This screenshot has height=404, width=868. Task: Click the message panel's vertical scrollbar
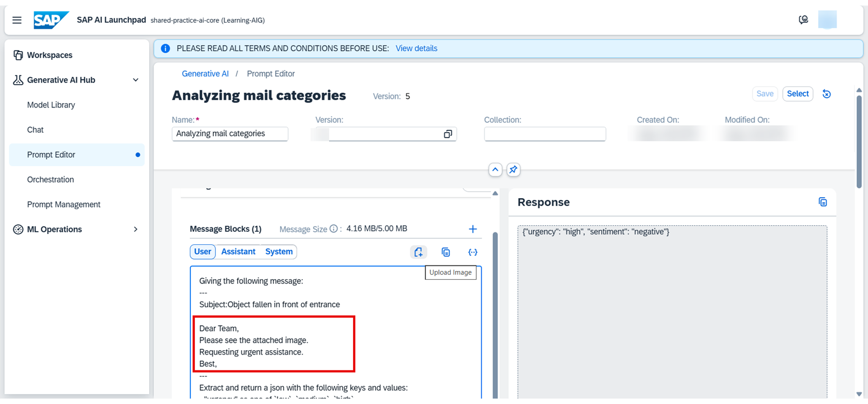495,315
